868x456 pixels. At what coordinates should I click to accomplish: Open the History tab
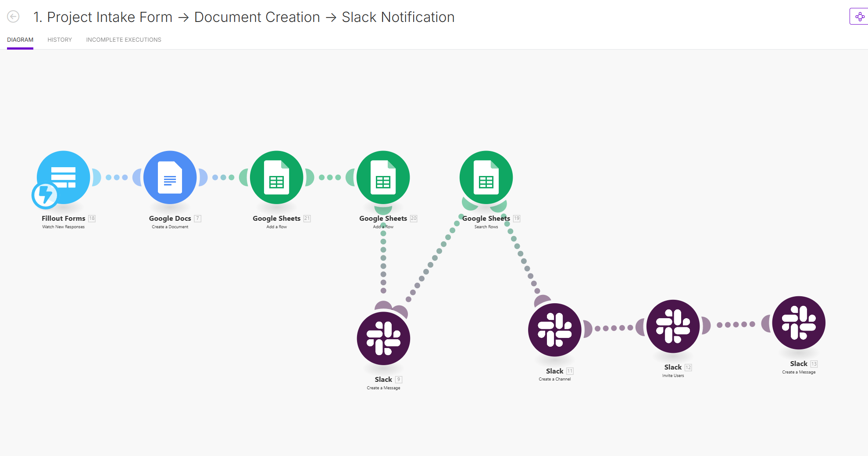(60, 39)
